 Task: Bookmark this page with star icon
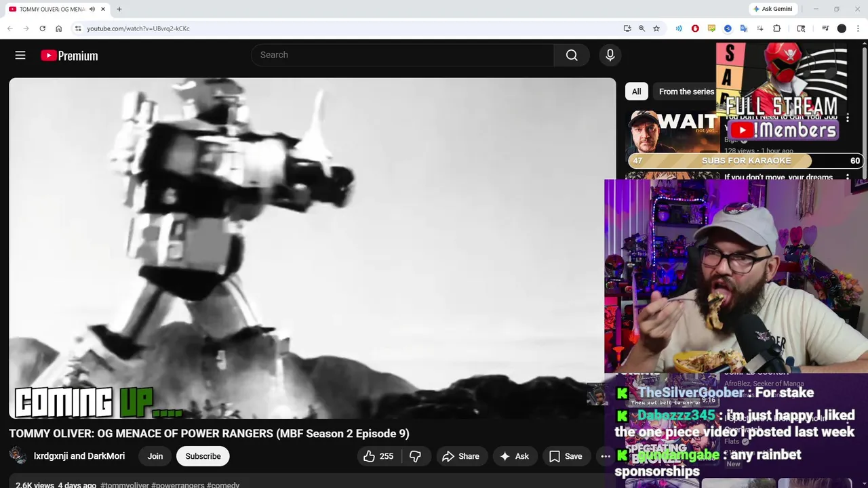coord(656,28)
